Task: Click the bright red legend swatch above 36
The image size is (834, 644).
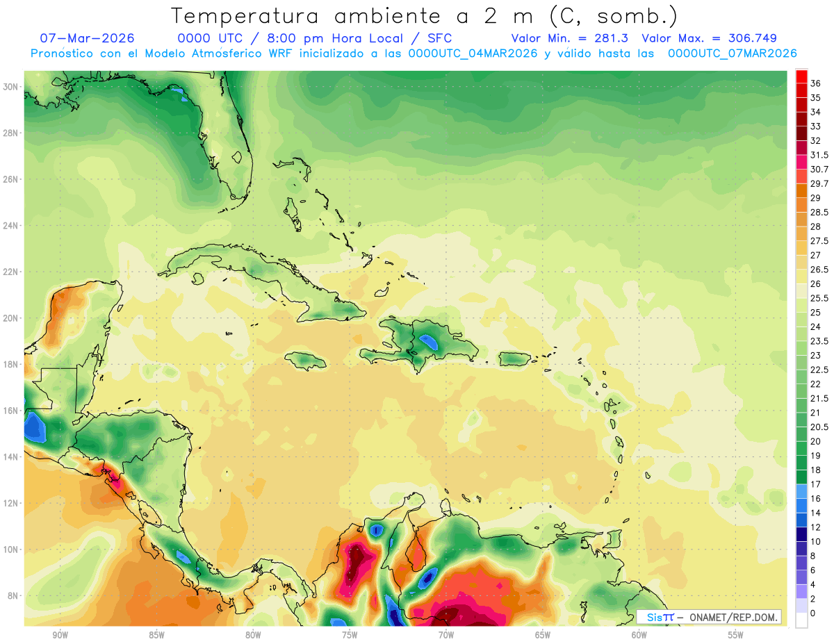Action: click(801, 76)
